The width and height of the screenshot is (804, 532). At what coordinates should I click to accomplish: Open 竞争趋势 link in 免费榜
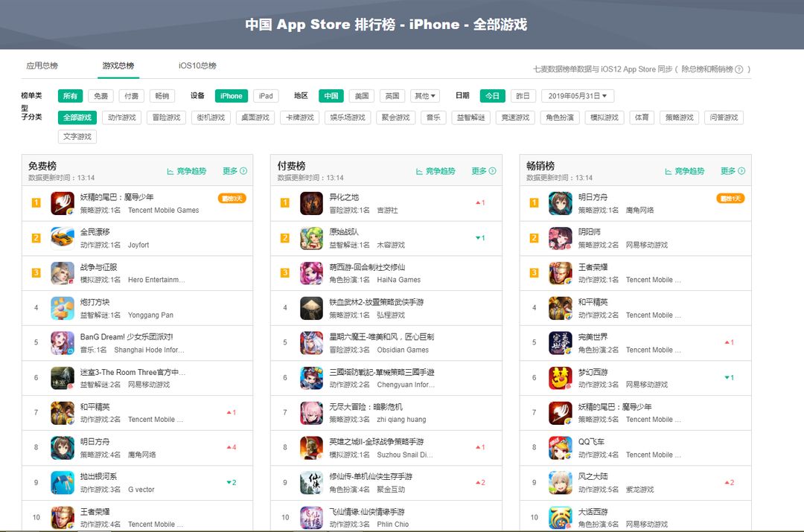pyautogui.click(x=187, y=171)
